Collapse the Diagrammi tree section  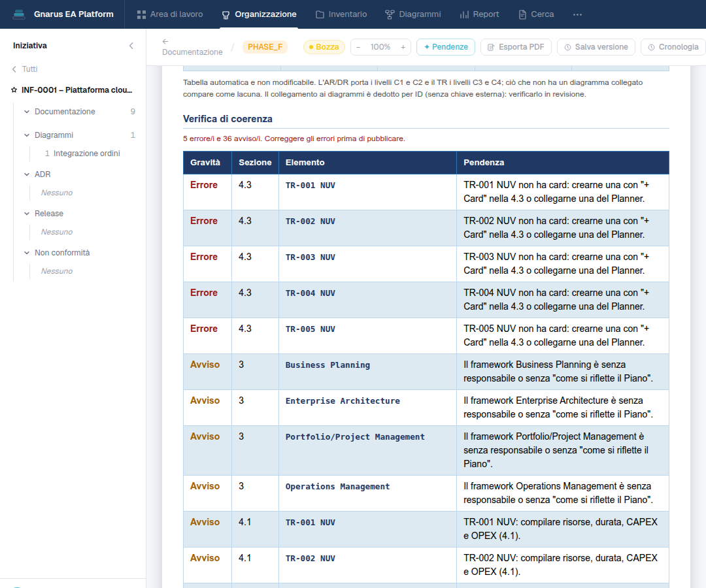click(x=27, y=135)
